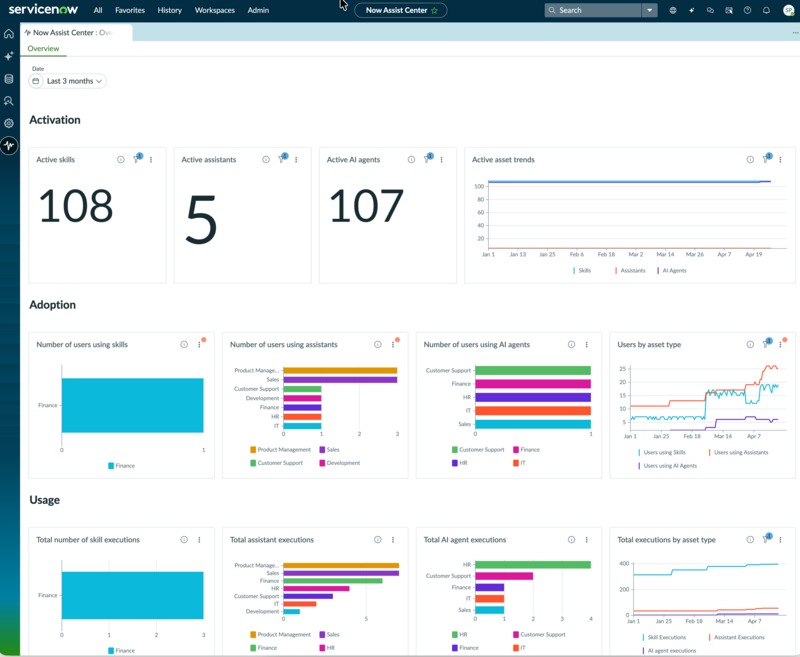Toggle Product Management legend in users using assistants
The width and height of the screenshot is (800, 657).
281,449
